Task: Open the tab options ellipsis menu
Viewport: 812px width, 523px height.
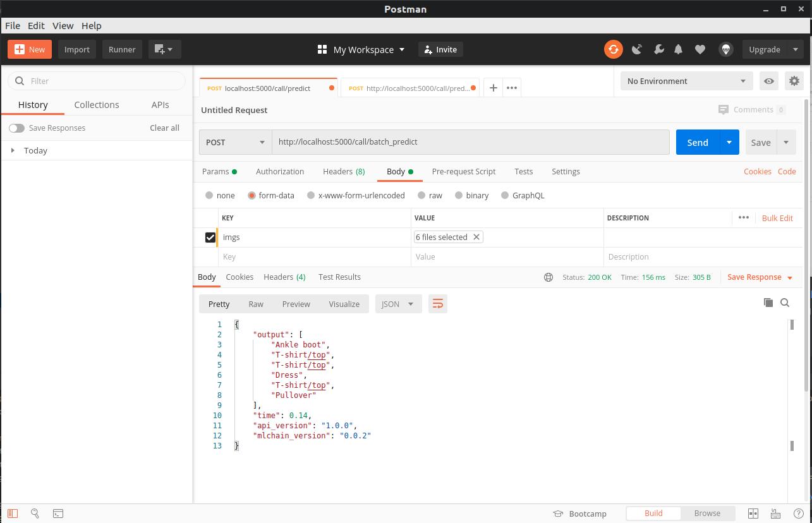Action: point(512,88)
